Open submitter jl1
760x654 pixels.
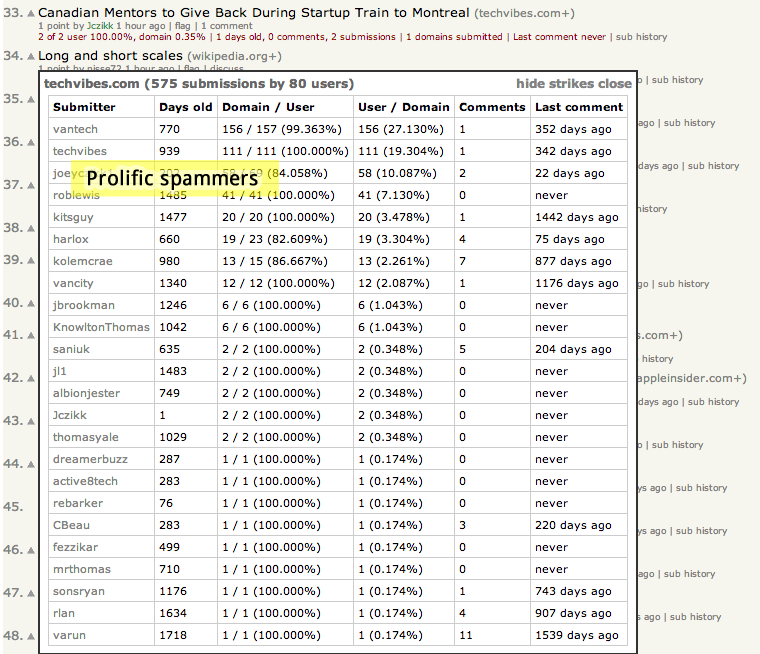click(60, 371)
